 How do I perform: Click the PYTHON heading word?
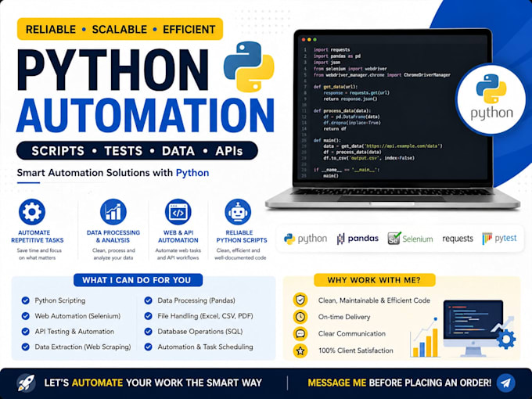coord(113,70)
